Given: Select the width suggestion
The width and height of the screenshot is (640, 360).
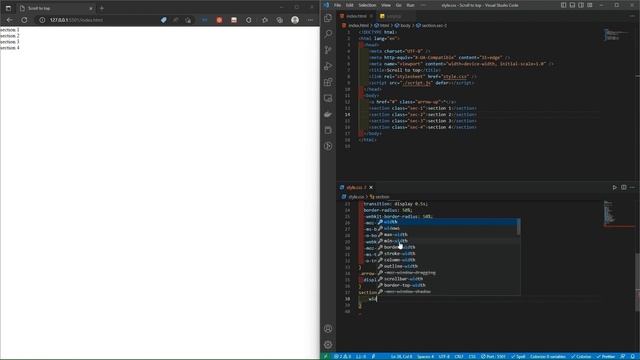Looking at the screenshot, I should 447,222.
